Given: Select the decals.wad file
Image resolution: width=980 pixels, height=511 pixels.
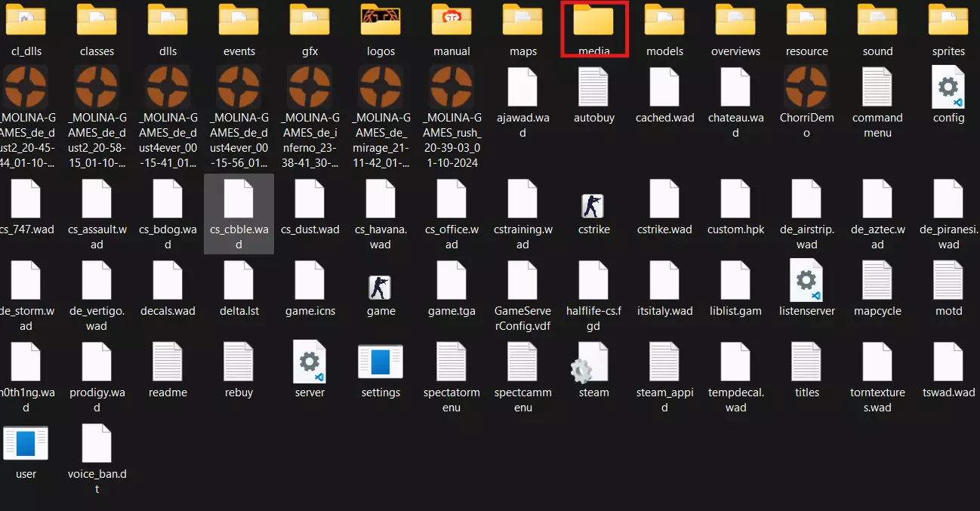Looking at the screenshot, I should [168, 288].
